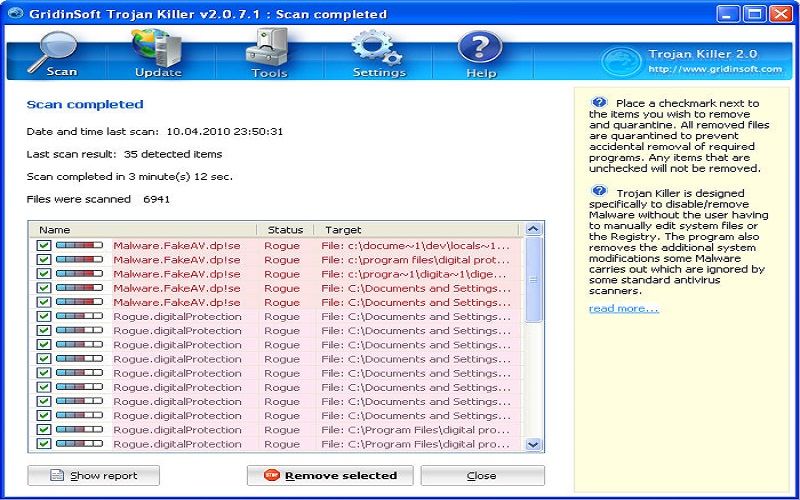Click the Remove selected button
The width and height of the screenshot is (800, 500).
coord(330,476)
